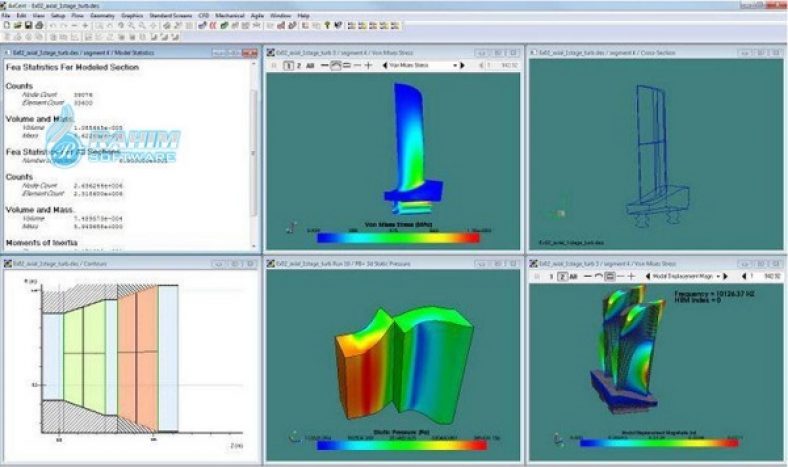This screenshot has height=467, width=788.
Task: Click the checkered flag icon in toolbar
Action: 338,25
